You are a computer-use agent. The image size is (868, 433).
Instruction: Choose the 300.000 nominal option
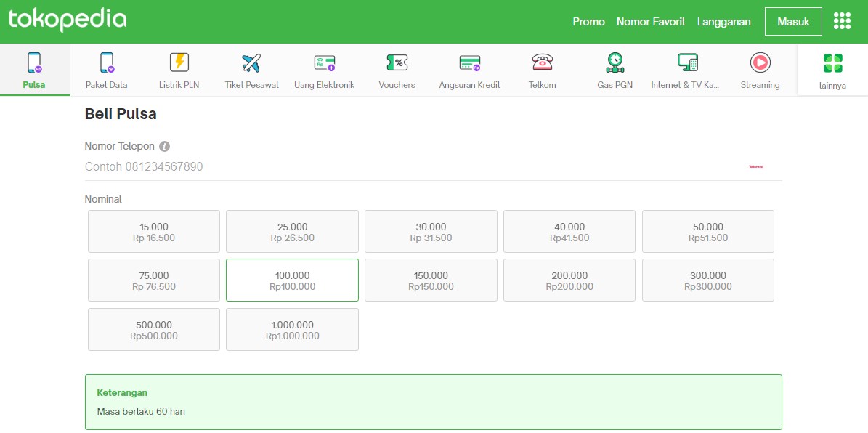pyautogui.click(x=708, y=280)
